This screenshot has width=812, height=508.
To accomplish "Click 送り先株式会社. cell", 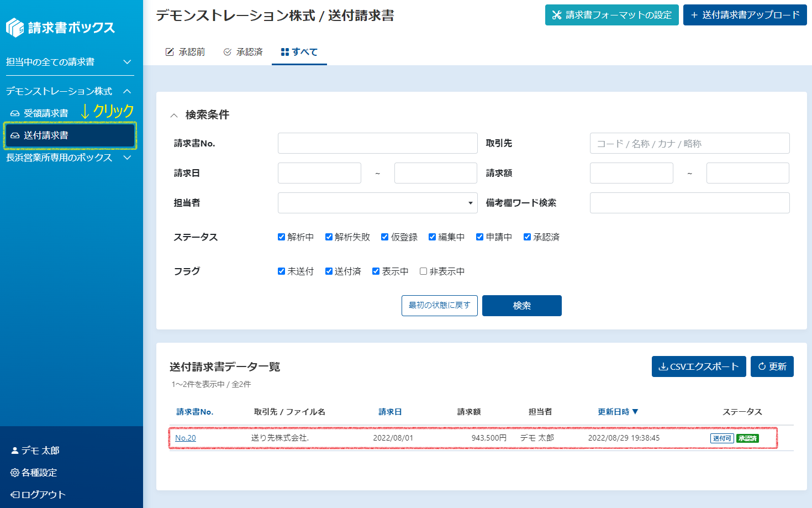I will tap(280, 438).
